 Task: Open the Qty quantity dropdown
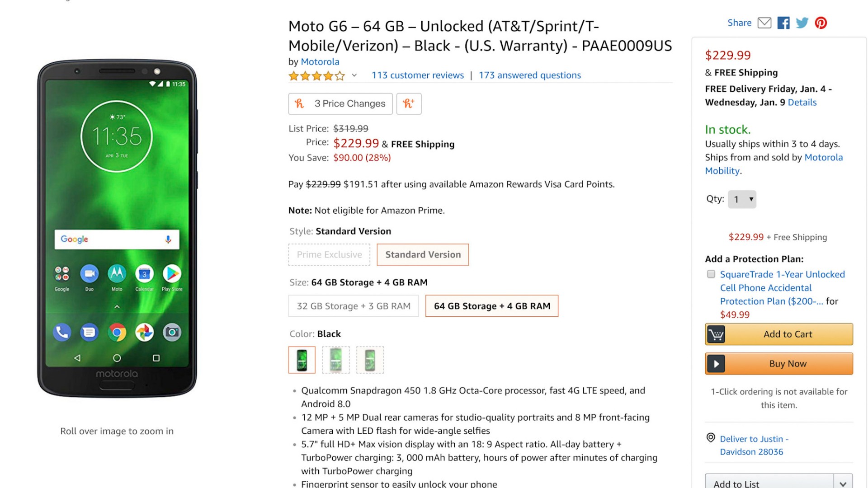742,199
